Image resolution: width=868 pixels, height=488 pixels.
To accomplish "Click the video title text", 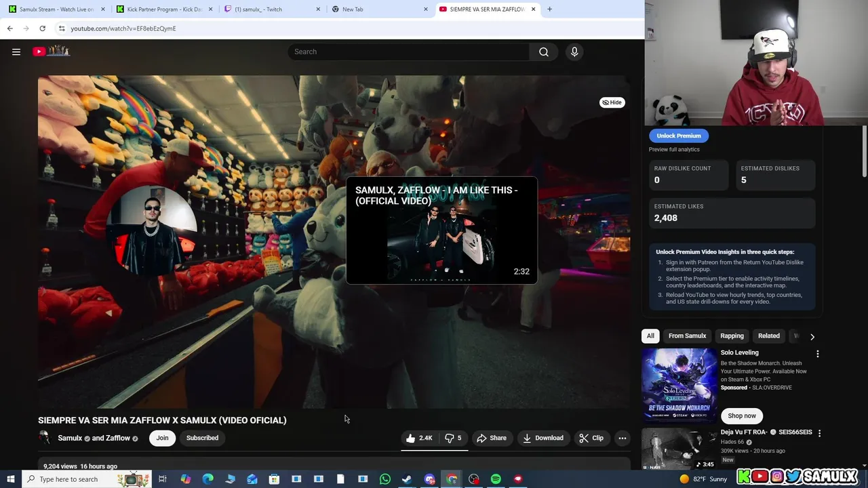I will point(162,420).
